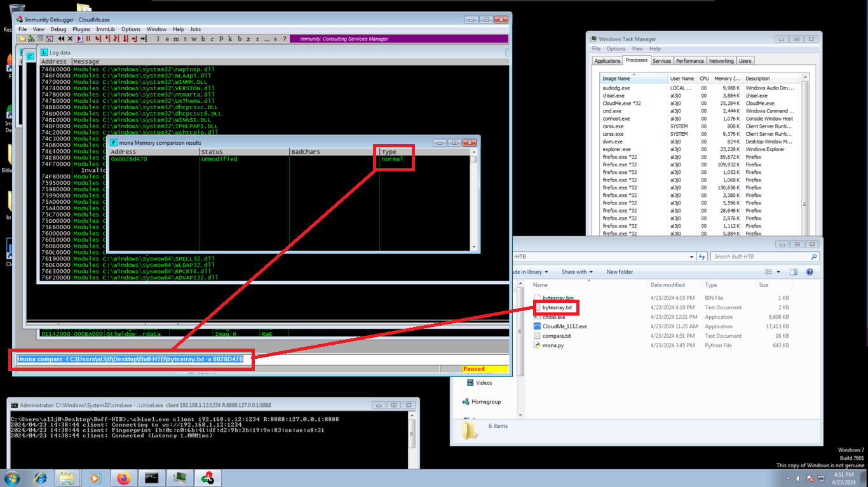Show threads with 't' toolbar button
Screen dimensions: 868x487
click(186, 39)
